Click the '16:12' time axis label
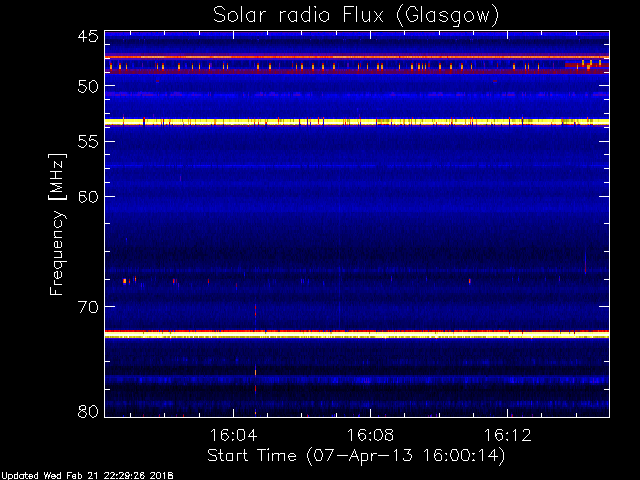 tap(508, 435)
